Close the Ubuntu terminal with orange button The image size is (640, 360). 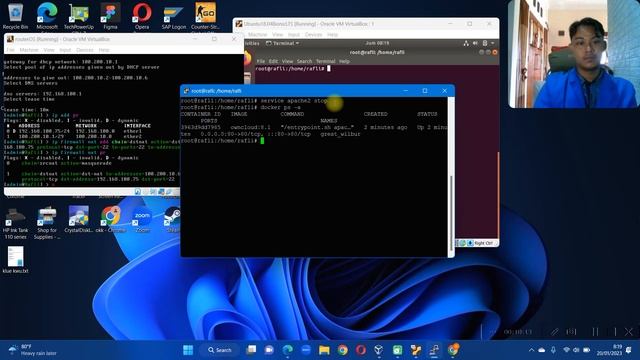pos(495,52)
